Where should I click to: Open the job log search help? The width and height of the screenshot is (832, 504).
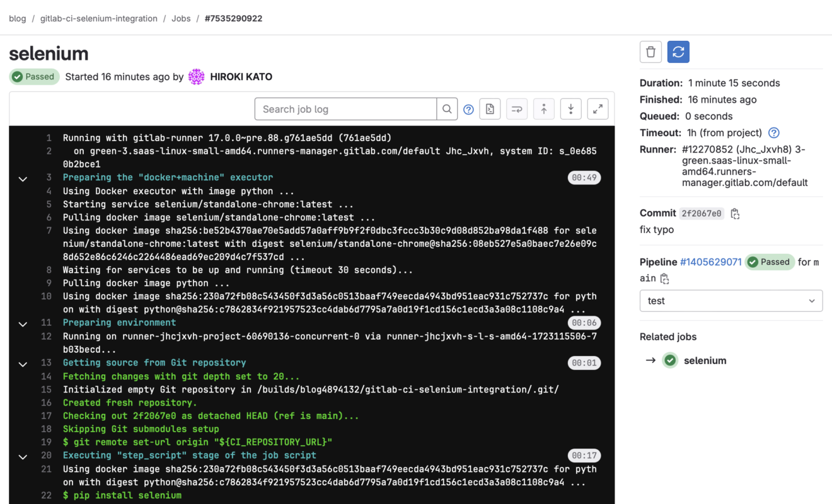(468, 109)
